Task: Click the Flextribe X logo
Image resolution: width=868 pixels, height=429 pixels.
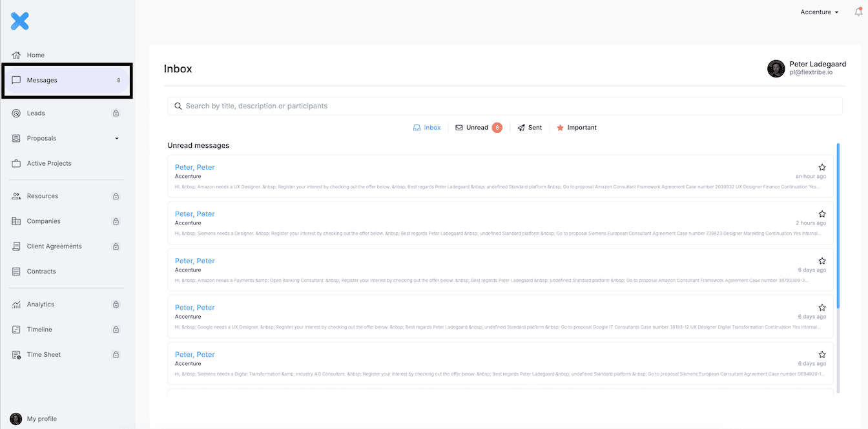Action: (20, 21)
